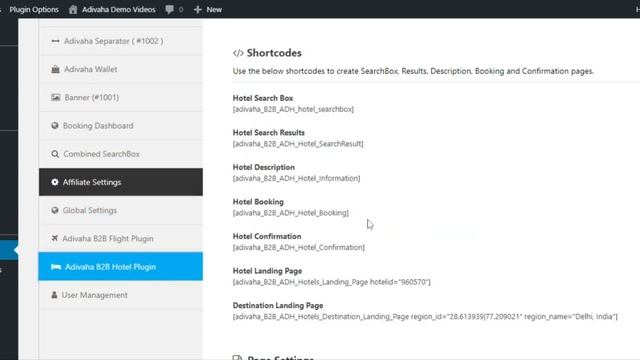Open the Booking Dashboard tab

click(x=121, y=126)
